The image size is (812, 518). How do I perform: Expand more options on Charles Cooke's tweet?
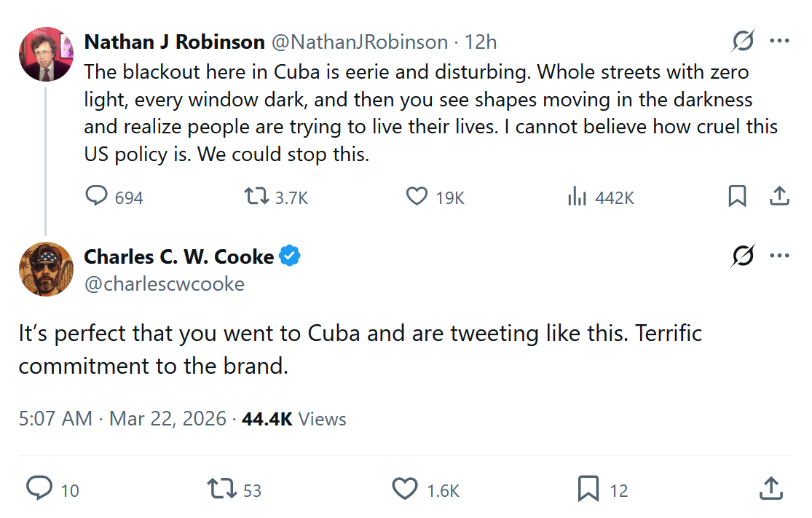pyautogui.click(x=779, y=256)
